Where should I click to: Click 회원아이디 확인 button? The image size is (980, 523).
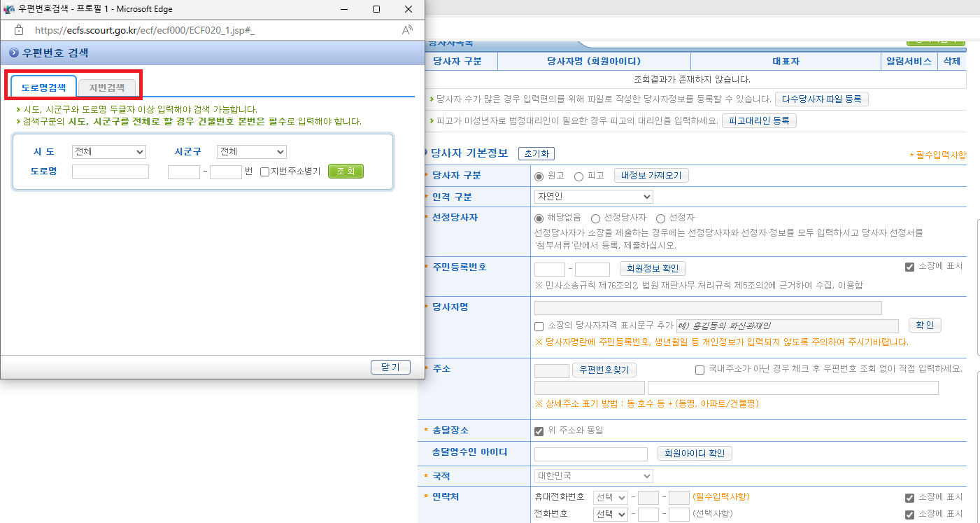tap(695, 454)
